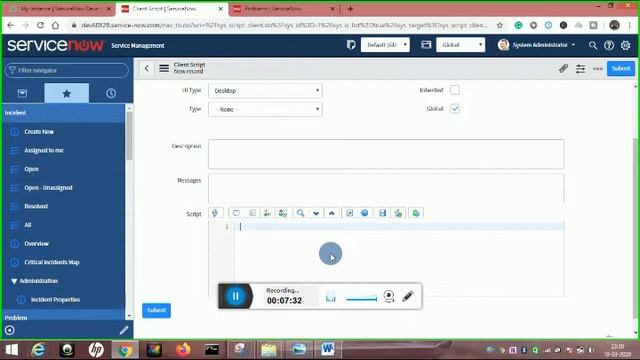Switch to the navigator Favorites star tab

tap(67, 93)
